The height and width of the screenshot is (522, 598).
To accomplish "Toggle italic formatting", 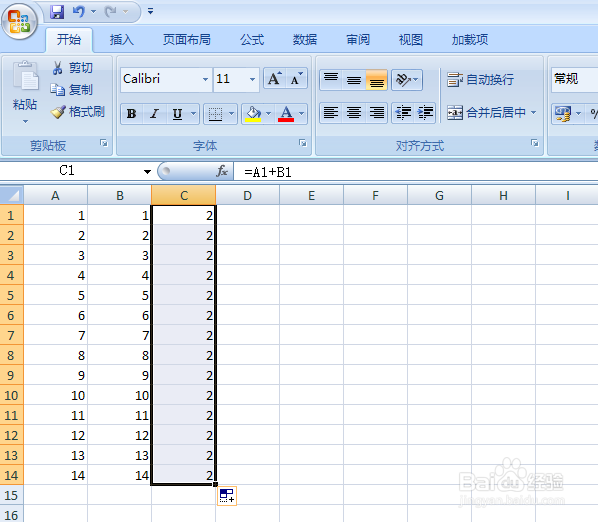I will (154, 114).
